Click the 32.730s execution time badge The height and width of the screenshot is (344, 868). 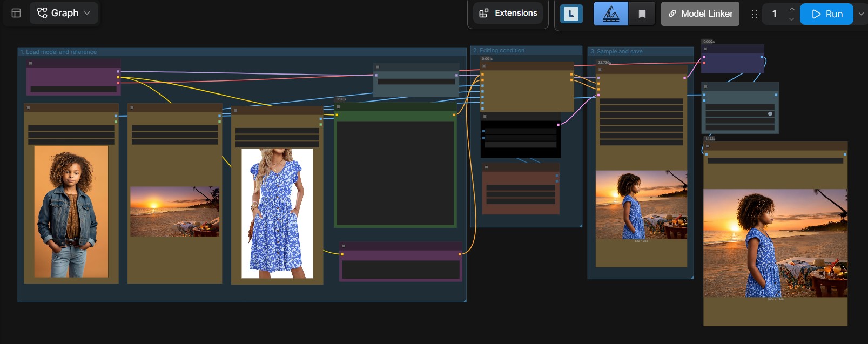pyautogui.click(x=604, y=63)
